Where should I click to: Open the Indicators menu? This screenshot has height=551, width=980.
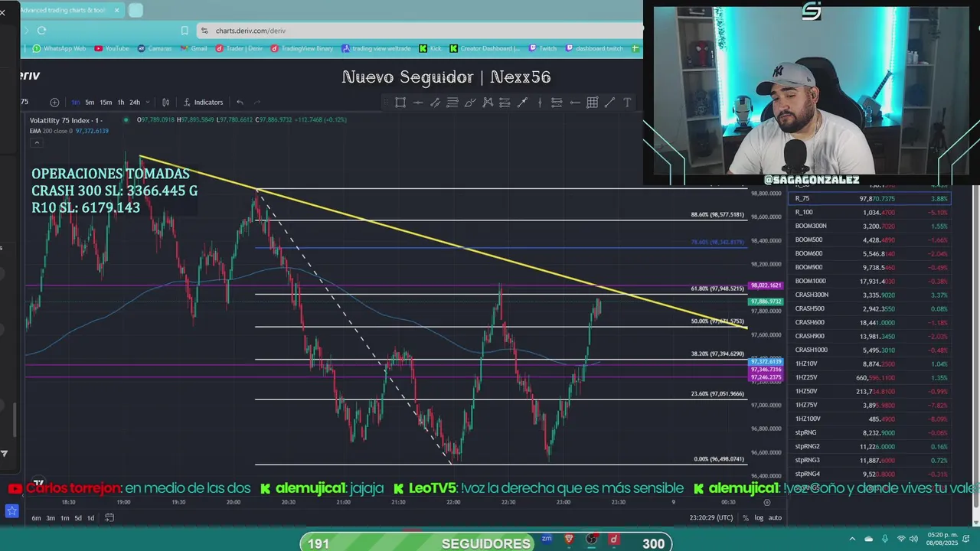pyautogui.click(x=203, y=102)
